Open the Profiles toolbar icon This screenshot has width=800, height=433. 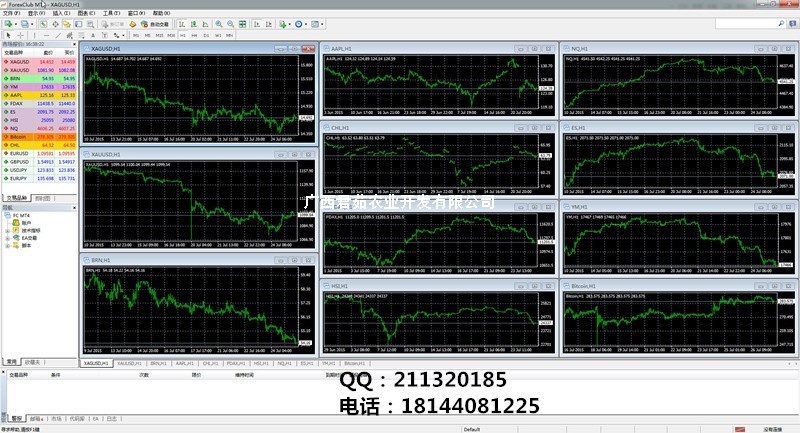coord(24,24)
